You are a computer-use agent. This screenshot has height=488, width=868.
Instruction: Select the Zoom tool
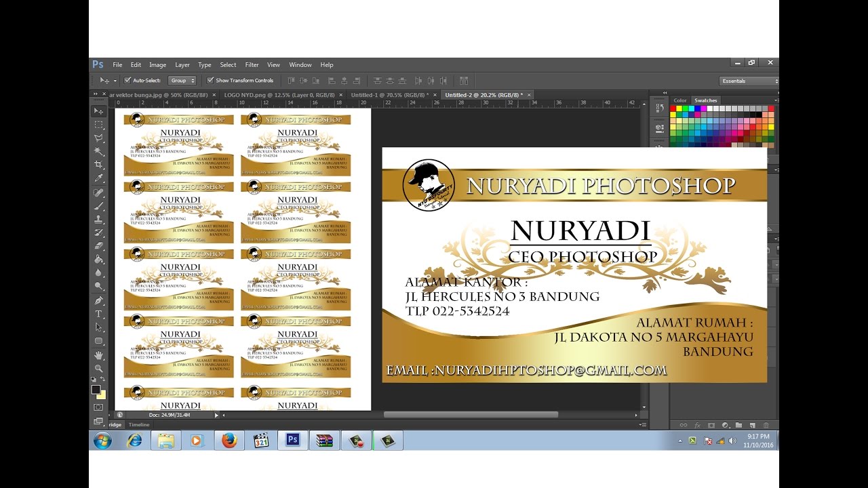tap(99, 369)
